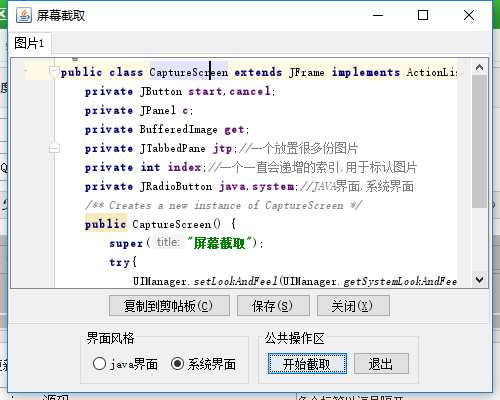Collapse the class fold marker beside public class
This screenshot has height=400, width=500.
(x=54, y=71)
